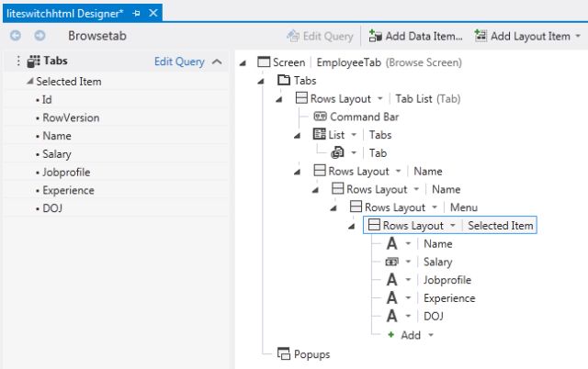The height and width of the screenshot is (369, 588).
Task: Open control dropdown for Experience field
Action: tap(408, 298)
